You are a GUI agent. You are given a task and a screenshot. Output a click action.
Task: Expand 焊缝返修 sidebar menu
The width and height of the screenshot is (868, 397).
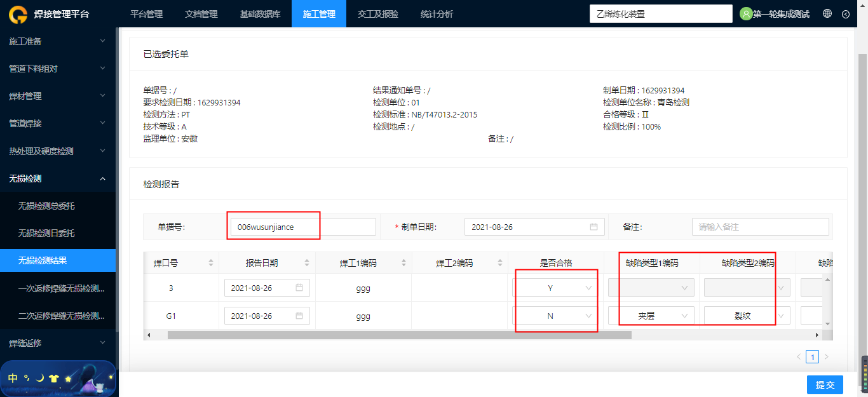58,343
